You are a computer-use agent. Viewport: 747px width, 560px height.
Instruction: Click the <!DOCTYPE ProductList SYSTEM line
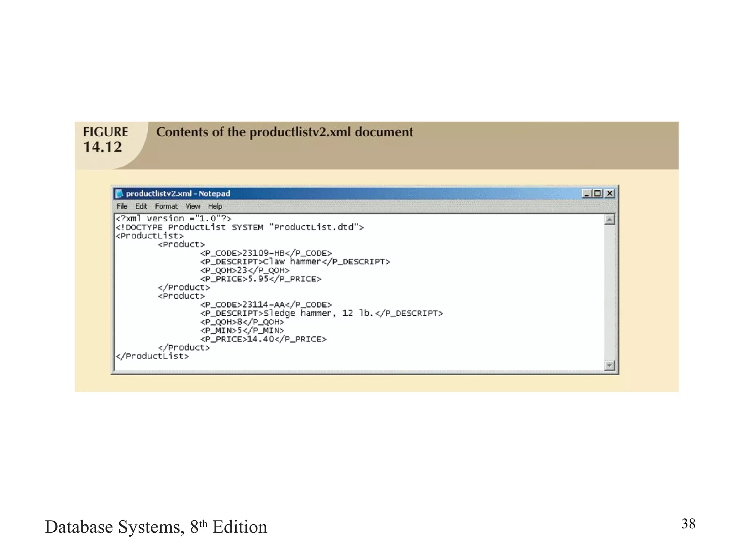tap(240, 227)
